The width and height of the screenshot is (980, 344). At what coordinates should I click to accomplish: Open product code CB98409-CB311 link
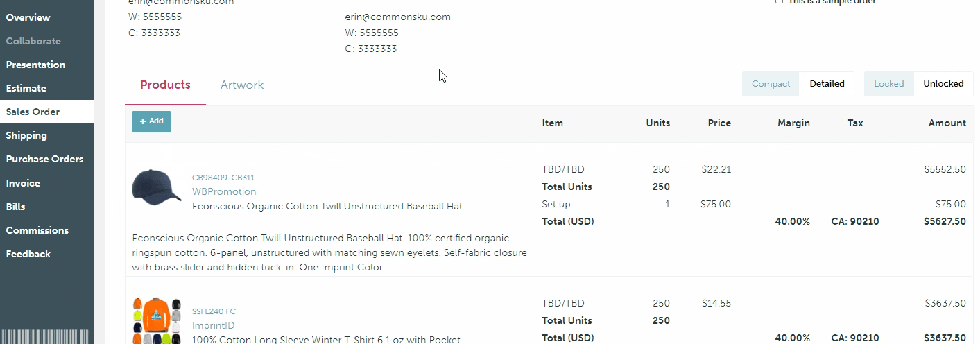click(x=223, y=178)
